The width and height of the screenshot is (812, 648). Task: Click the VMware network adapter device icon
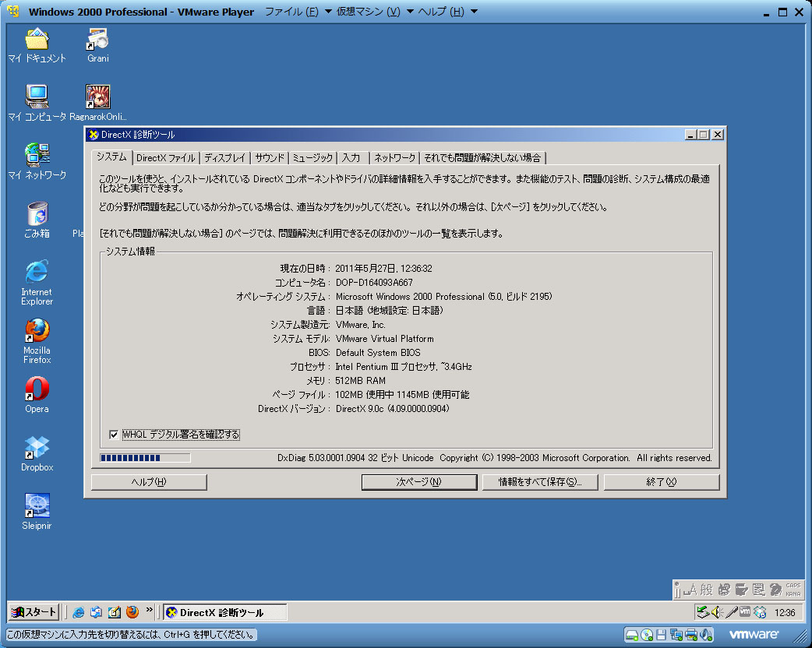pyautogui.click(x=676, y=635)
